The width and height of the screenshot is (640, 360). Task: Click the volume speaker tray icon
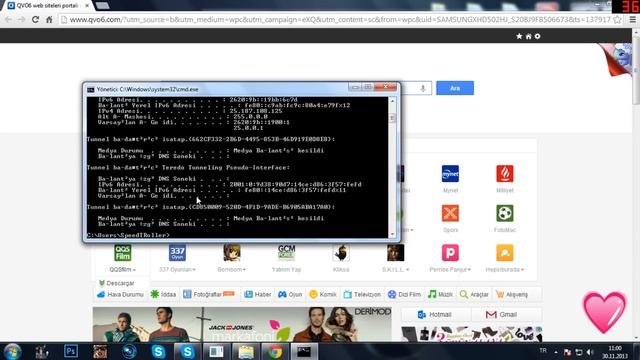coord(590,352)
